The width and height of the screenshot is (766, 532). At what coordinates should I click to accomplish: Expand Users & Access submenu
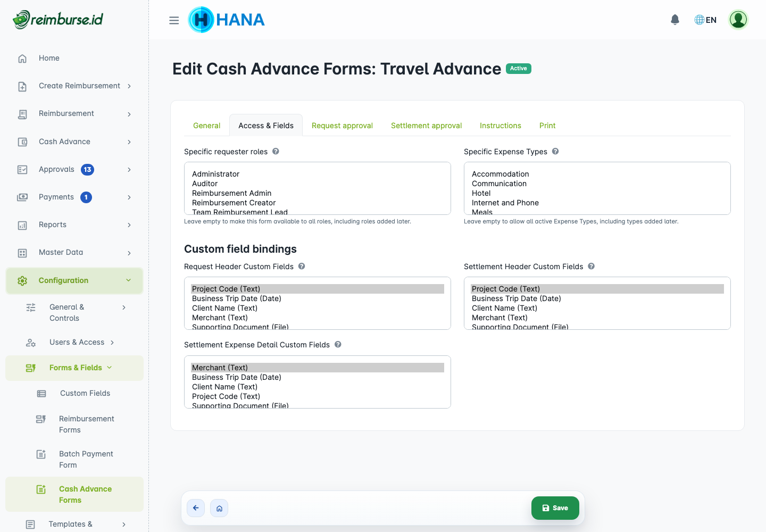112,343
